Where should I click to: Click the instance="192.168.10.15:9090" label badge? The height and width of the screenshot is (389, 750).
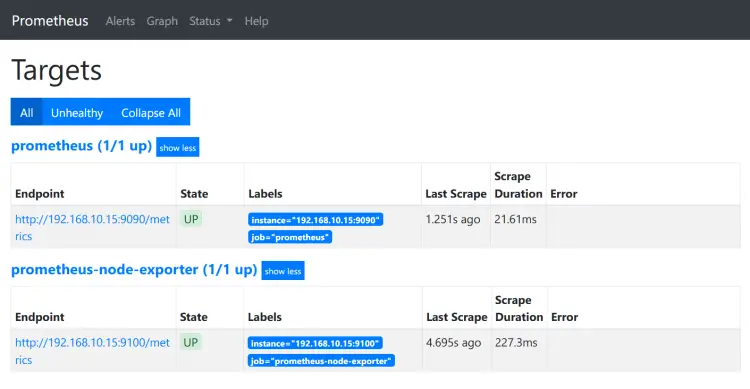(x=315, y=220)
